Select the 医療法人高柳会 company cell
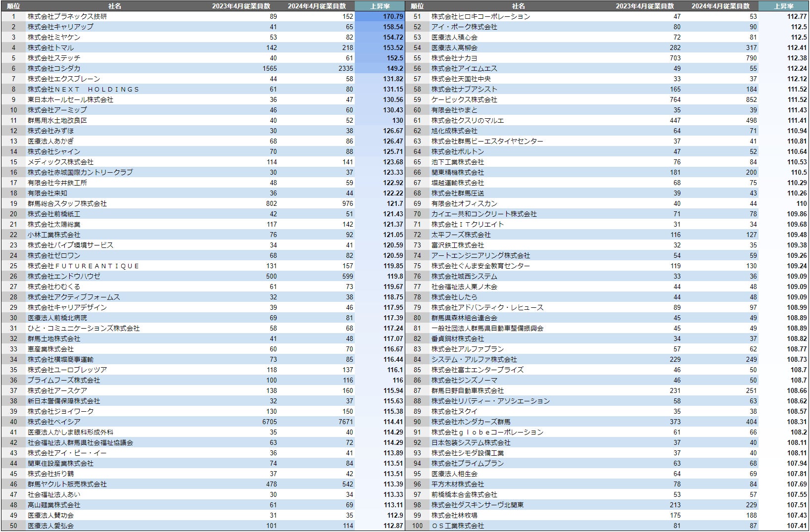Screen dimensions: 810x532 (x=454, y=48)
